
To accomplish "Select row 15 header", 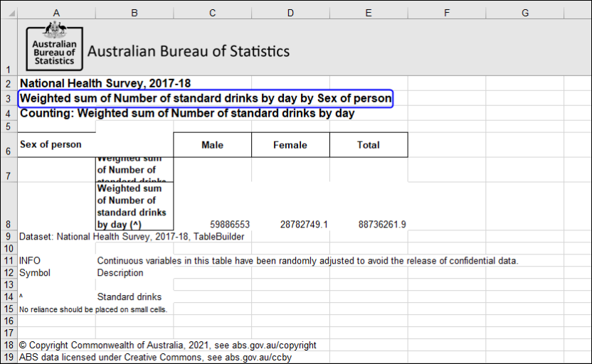I will pyautogui.click(x=9, y=309).
